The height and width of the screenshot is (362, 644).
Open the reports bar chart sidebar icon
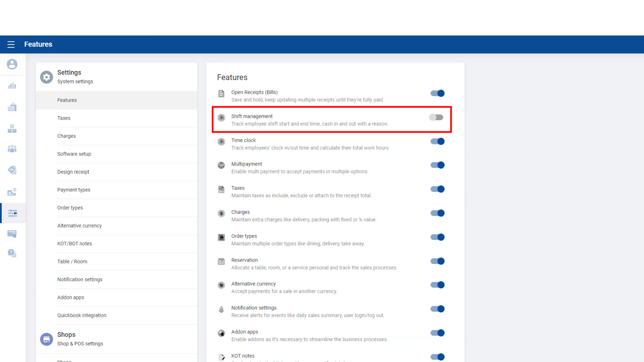coord(12,86)
